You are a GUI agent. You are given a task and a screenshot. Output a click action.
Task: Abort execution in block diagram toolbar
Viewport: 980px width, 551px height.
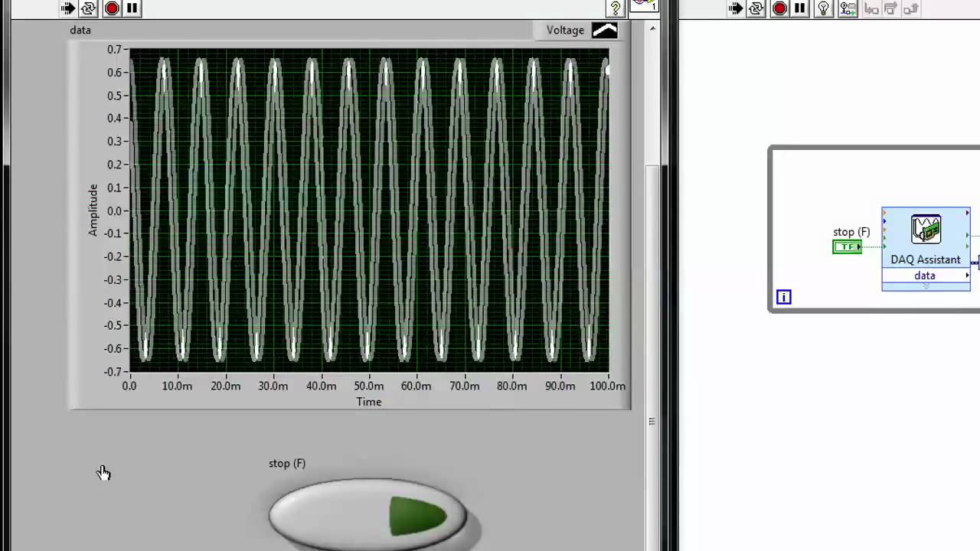tap(779, 8)
